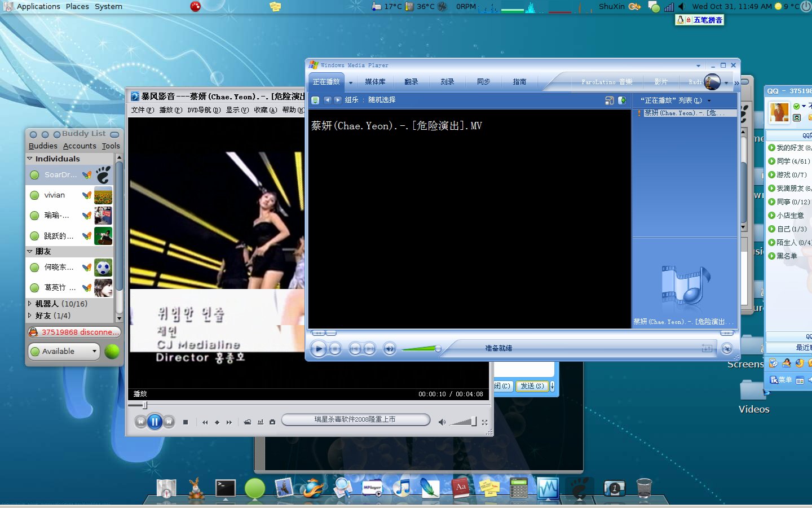812x508 pixels.
Task: Open the Tools menu in Buddy List
Action: (x=111, y=146)
